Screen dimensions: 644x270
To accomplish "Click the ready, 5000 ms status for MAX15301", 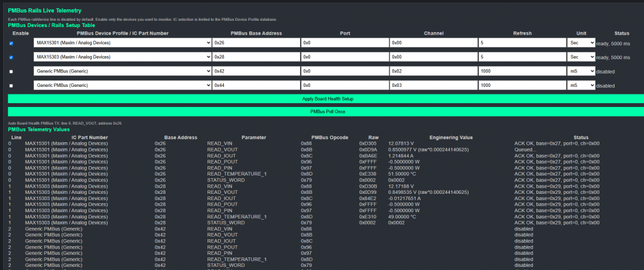I will (613, 43).
